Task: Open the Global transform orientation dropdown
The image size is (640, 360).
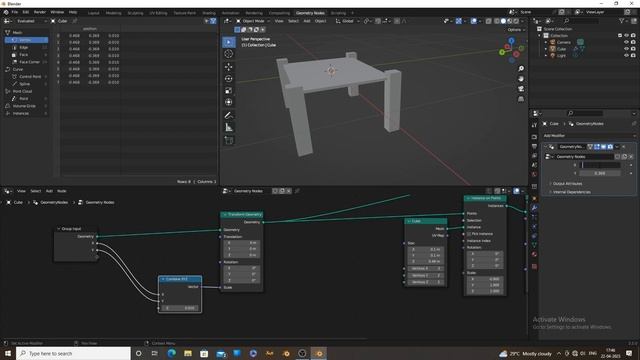Action: 347,21
